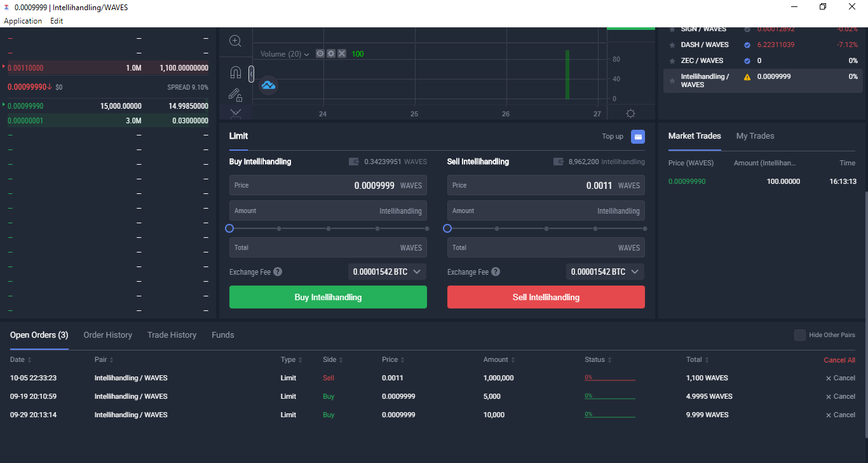Open the TradingView cloud logo on chart
Screen dimensions: 868x463
point(269,85)
